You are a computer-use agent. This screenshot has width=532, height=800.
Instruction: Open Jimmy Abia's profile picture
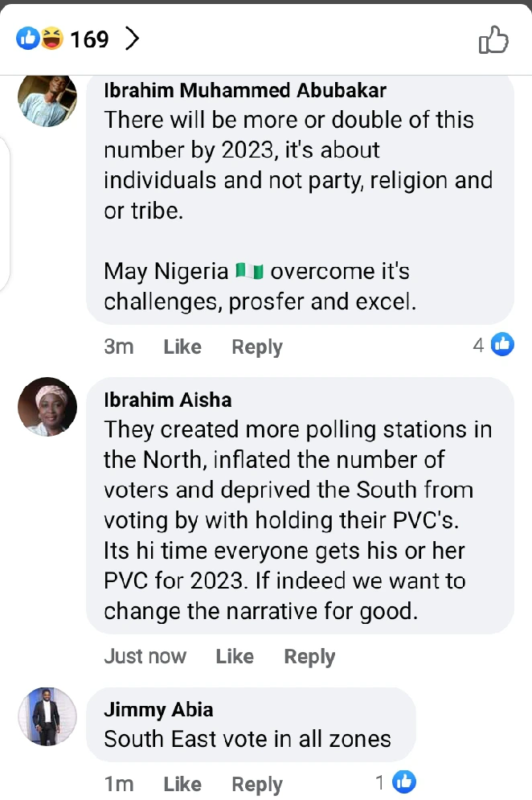pyautogui.click(x=47, y=716)
